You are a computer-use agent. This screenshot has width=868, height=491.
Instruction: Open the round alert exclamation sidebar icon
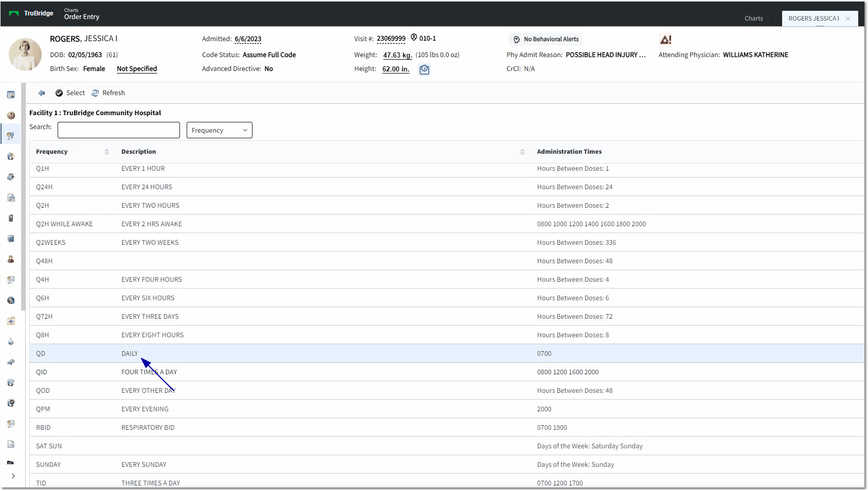11,115
